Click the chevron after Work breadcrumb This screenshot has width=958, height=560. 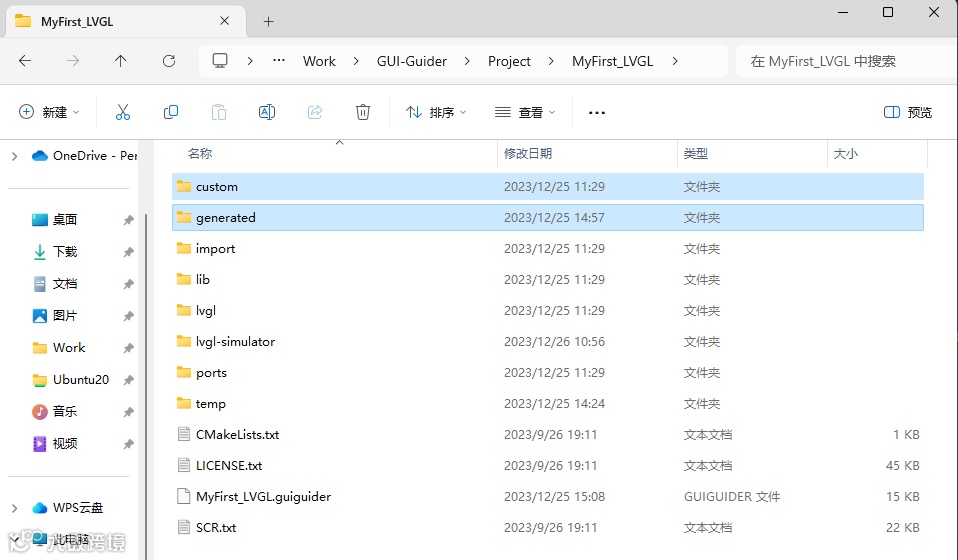pos(356,61)
